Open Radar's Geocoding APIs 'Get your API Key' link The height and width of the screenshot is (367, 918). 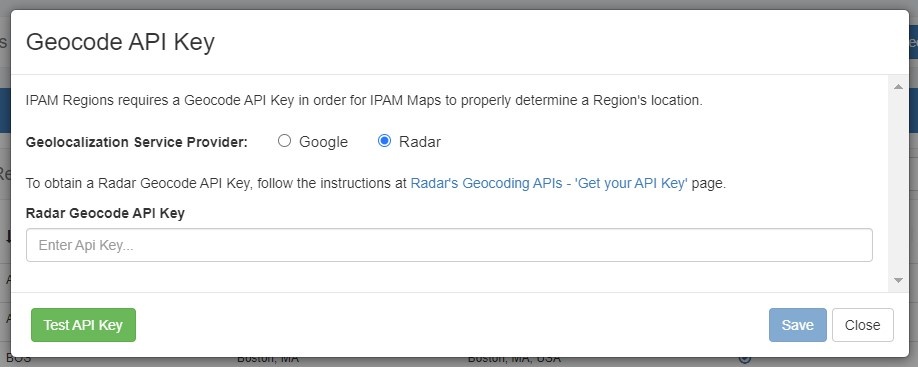pos(549,184)
